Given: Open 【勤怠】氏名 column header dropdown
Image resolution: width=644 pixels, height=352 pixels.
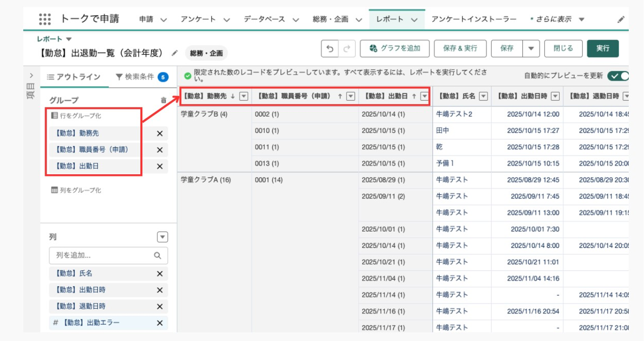Looking at the screenshot, I should [483, 96].
